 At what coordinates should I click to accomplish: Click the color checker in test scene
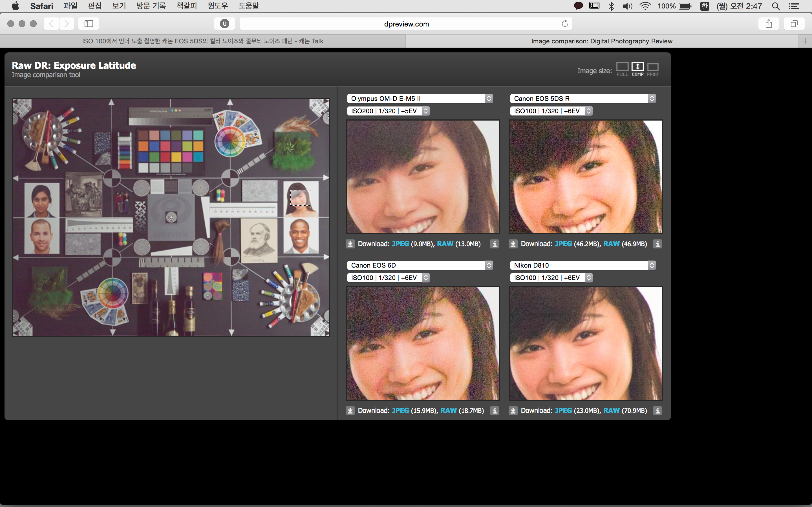click(x=171, y=151)
